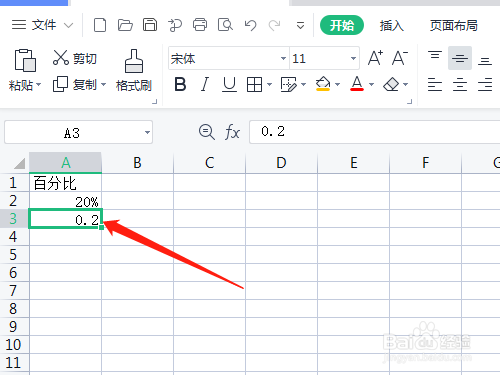This screenshot has width=500, height=375.
Task: Click the zoom magnifier icon by formula bar
Action: tap(207, 132)
